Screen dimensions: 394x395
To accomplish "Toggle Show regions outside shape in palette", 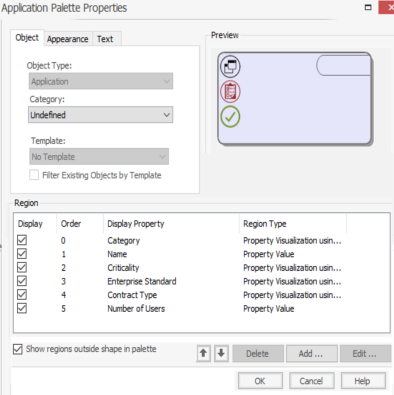I will [18, 349].
